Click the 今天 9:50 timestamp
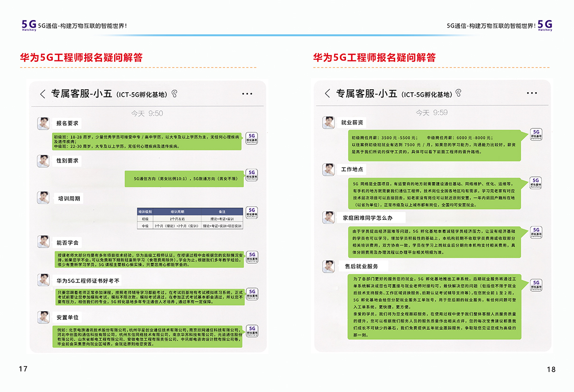 pyautogui.click(x=147, y=113)
